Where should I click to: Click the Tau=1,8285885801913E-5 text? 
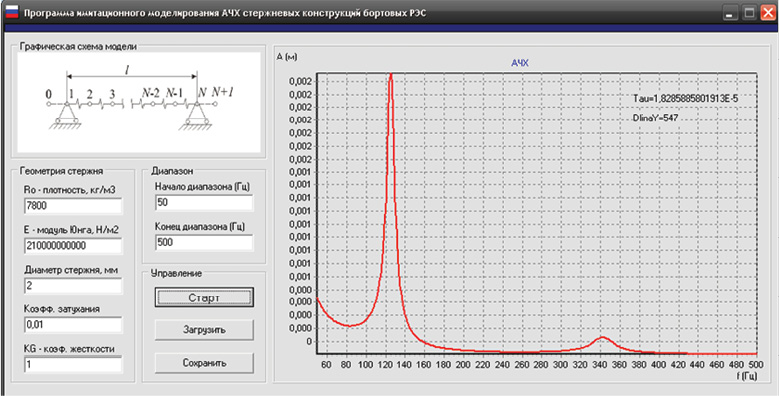pos(686,99)
